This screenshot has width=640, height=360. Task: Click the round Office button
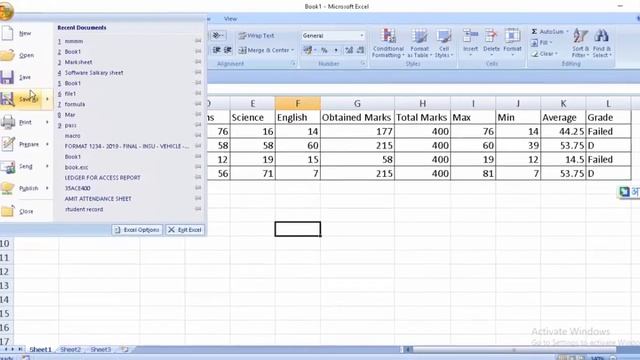coord(6,11)
